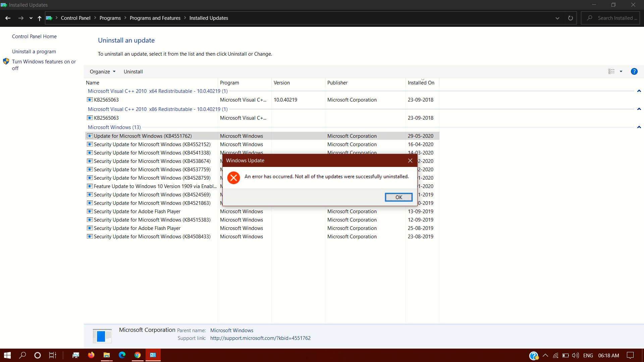Select Security Update KB4515383
This screenshot has height=362, width=644.
point(262,220)
